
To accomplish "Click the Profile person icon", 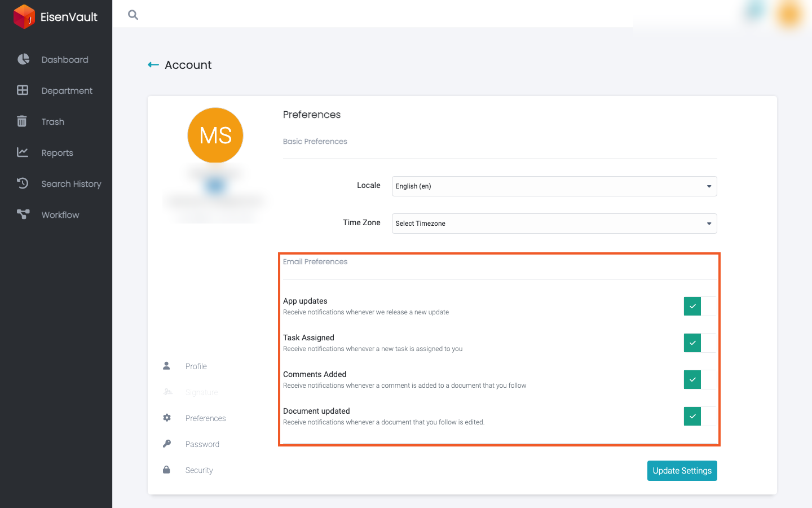I will [x=166, y=366].
